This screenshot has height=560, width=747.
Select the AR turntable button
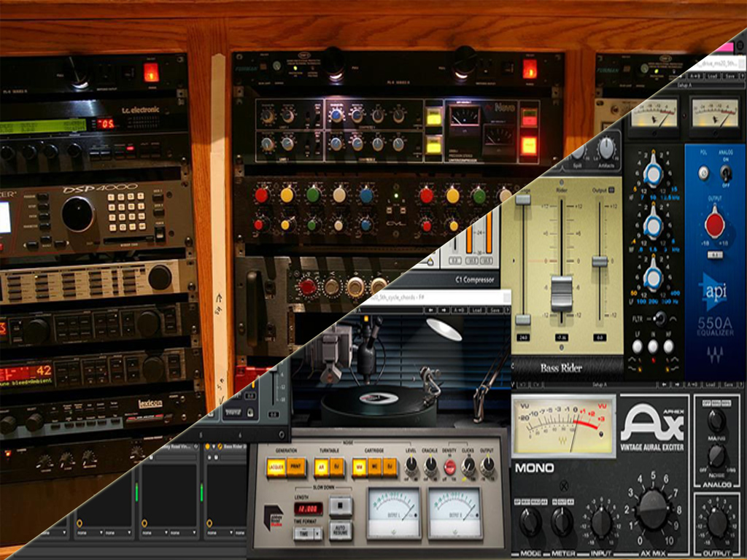tap(321, 467)
